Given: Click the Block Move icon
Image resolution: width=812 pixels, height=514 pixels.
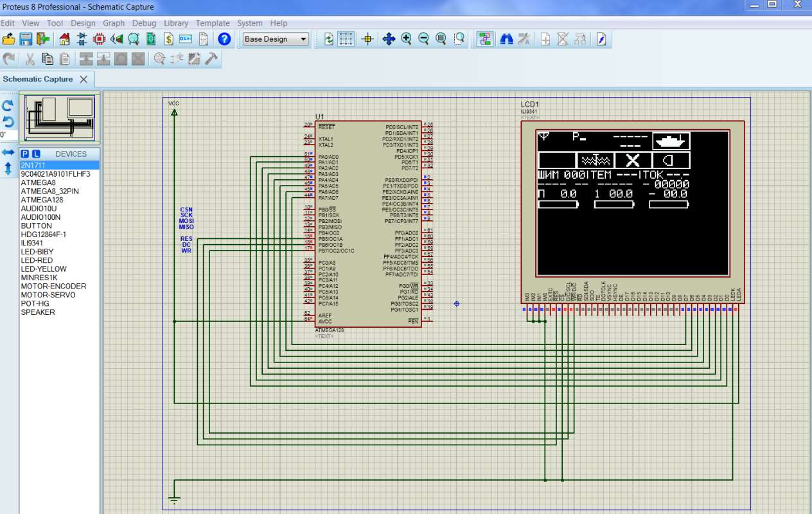Looking at the screenshot, I should coord(103,59).
